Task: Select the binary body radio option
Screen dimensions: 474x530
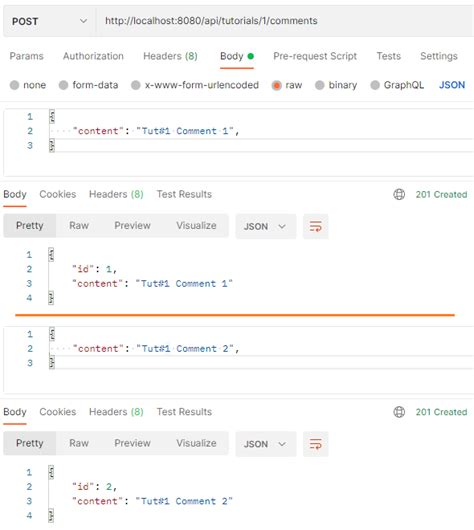Action: (x=319, y=85)
